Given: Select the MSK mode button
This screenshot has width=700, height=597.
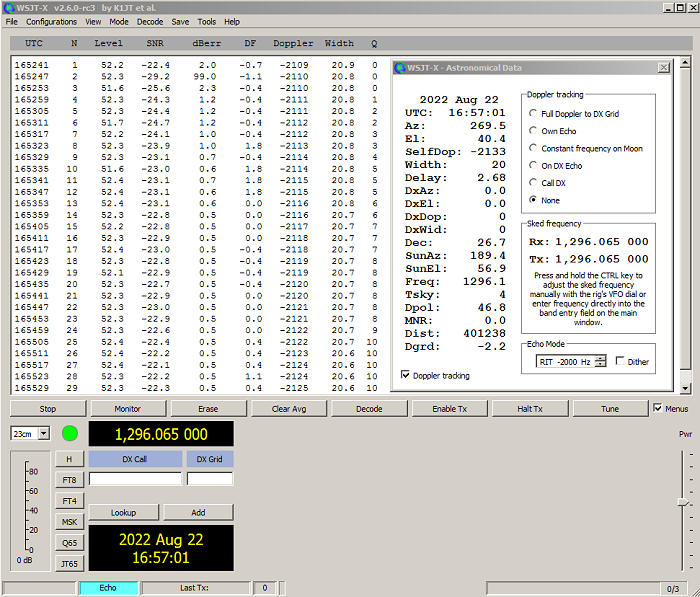Looking at the screenshot, I should [69, 522].
